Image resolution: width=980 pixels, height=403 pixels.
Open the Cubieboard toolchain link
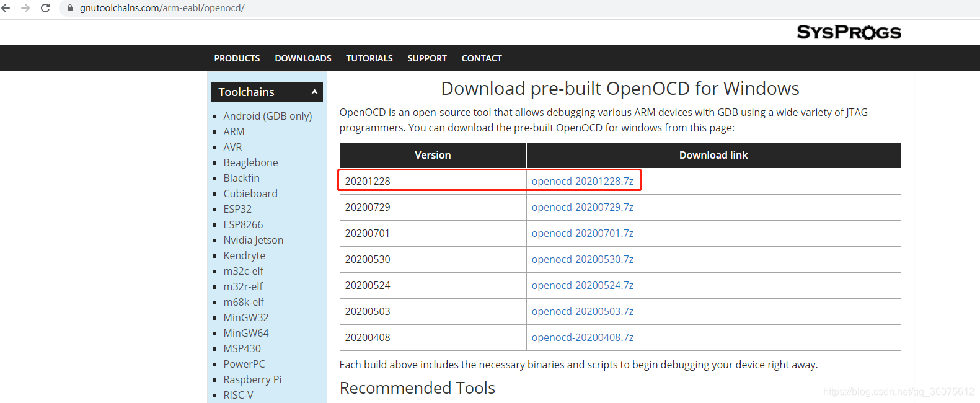[x=250, y=193]
